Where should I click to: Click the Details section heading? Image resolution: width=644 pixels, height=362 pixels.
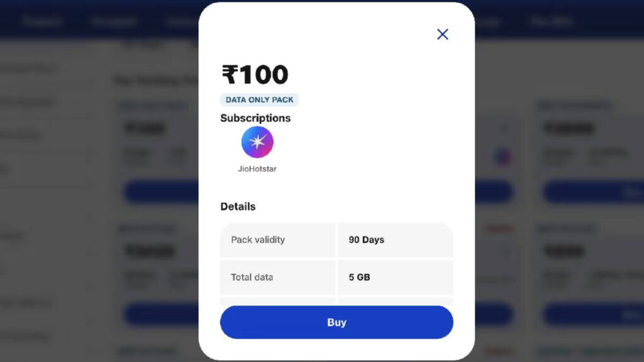tap(238, 206)
